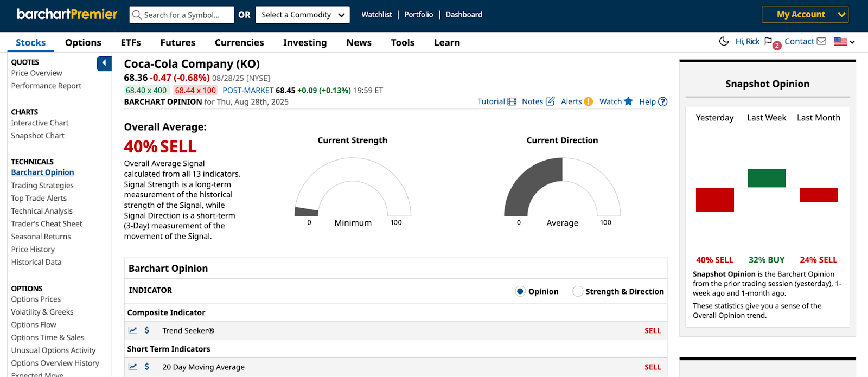Open the Investing tab
The width and height of the screenshot is (868, 377).
pos(305,42)
